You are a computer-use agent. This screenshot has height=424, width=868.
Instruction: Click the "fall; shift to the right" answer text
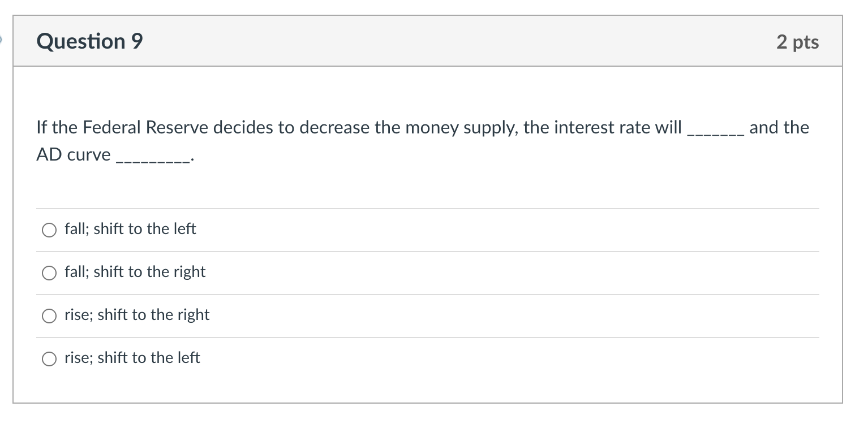135,272
